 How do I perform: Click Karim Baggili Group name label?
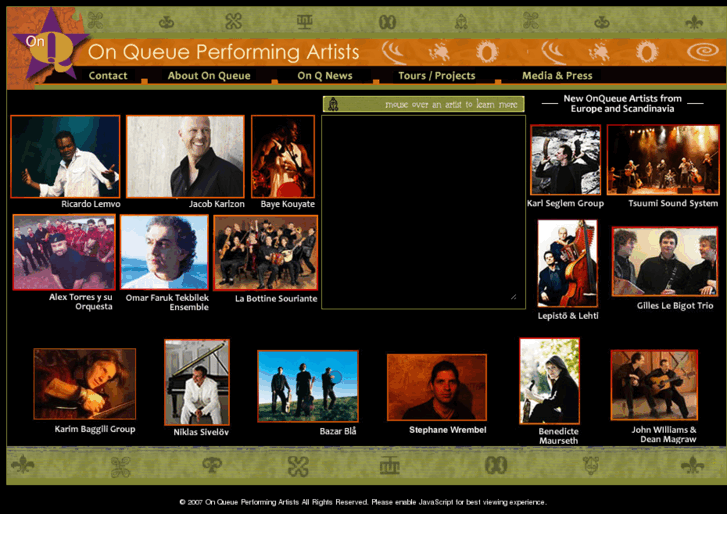(x=95, y=429)
